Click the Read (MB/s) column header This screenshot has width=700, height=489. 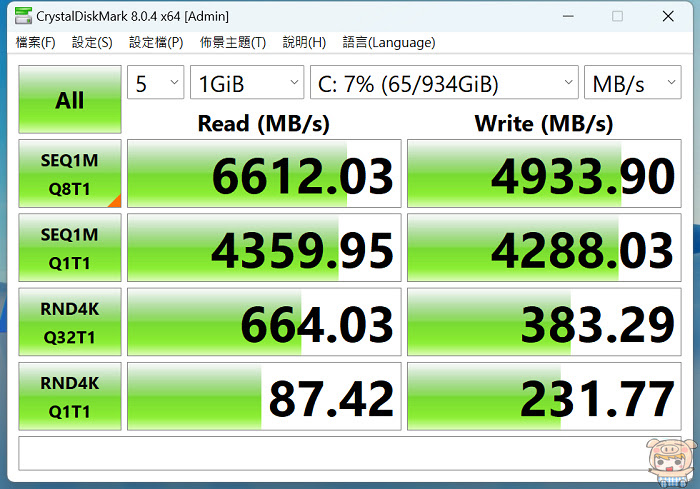[263, 123]
